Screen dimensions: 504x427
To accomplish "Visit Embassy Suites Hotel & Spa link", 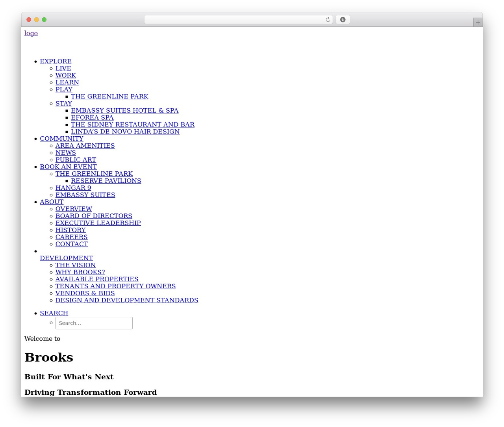I will [124, 111].
